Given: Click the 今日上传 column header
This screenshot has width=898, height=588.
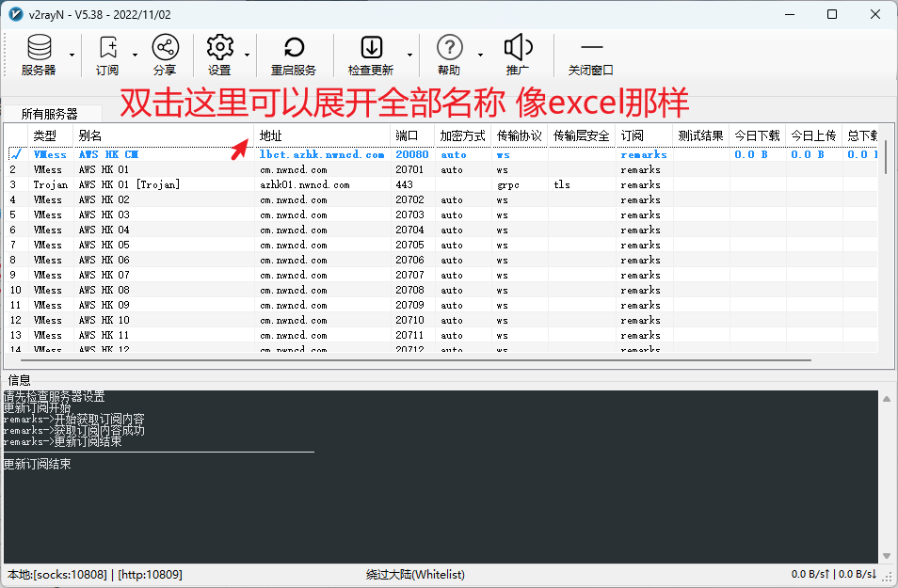Looking at the screenshot, I should (814, 135).
